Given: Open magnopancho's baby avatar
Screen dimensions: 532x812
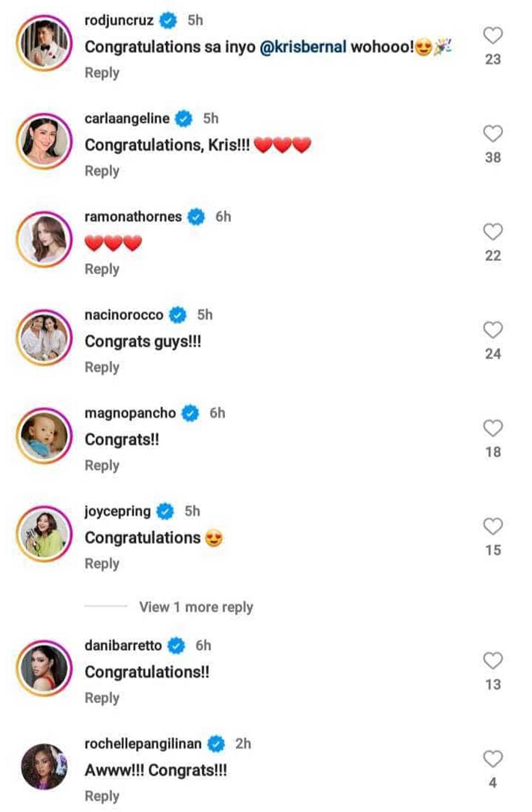Looking at the screenshot, I should (x=44, y=436).
